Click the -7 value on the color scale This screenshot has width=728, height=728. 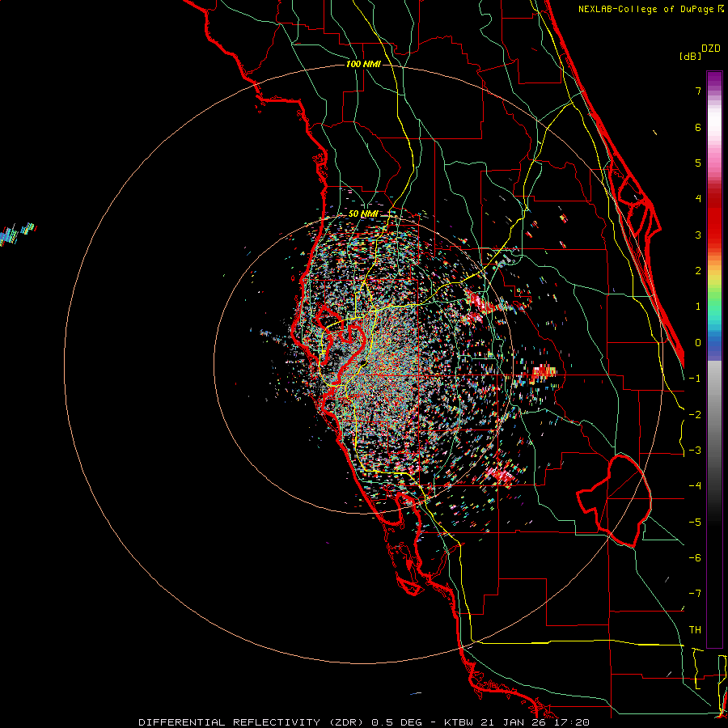(x=695, y=594)
